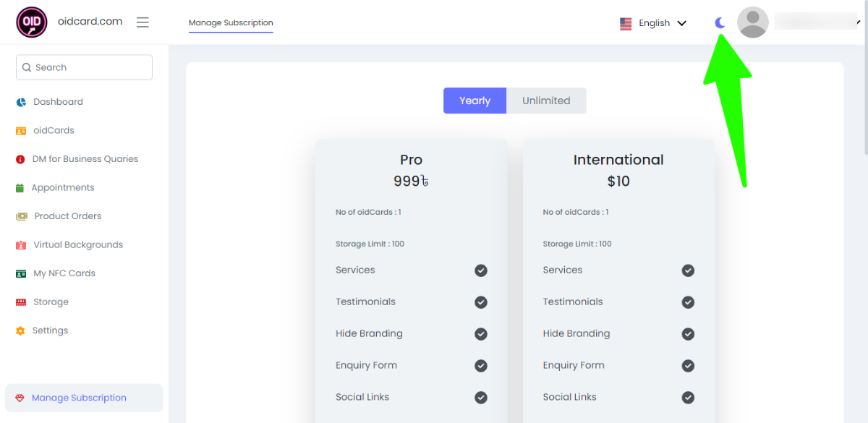Select the Yearly billing option
Image resolution: width=868 pixels, height=423 pixels.
[475, 101]
